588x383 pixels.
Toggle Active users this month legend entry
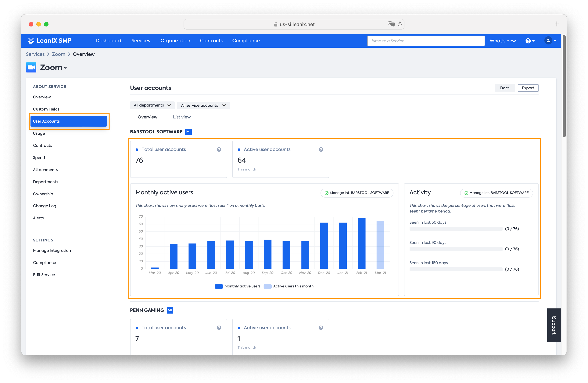point(289,286)
